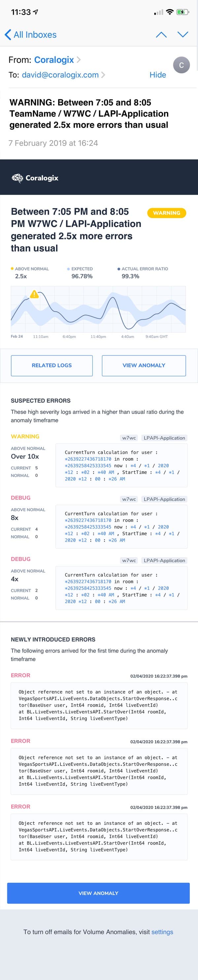Tap the first ERROR stack trace box
This screenshot has height=980, width=198.
click(99, 705)
